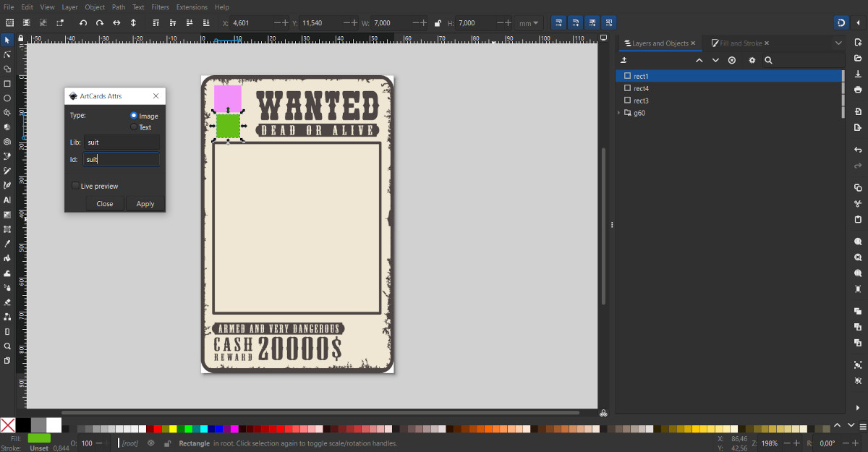Click the Apply button

point(145,204)
